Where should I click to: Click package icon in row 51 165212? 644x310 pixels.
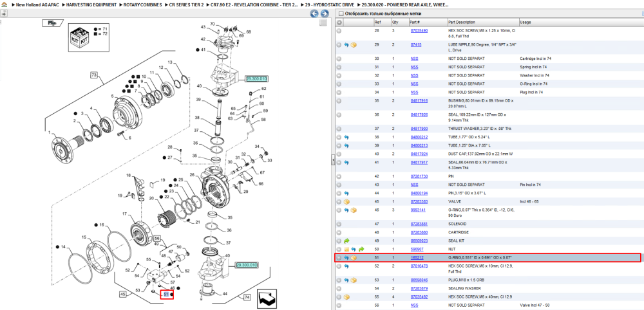tap(354, 258)
